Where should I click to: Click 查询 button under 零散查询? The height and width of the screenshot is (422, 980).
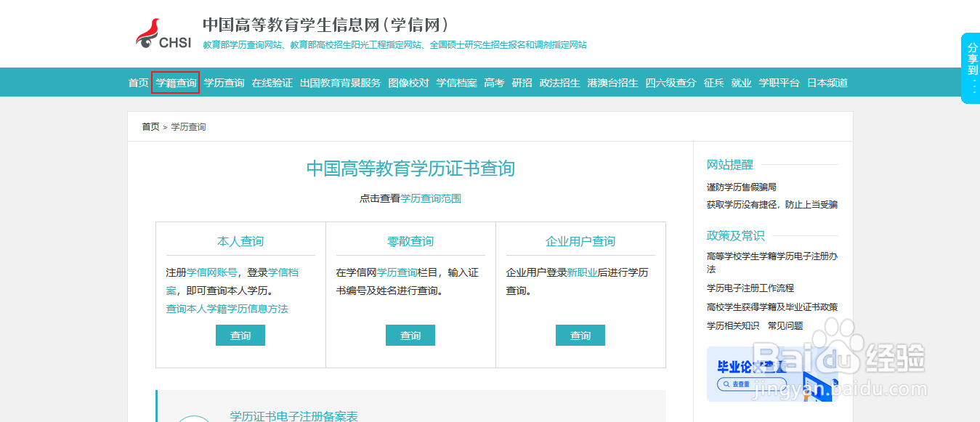[x=410, y=336]
